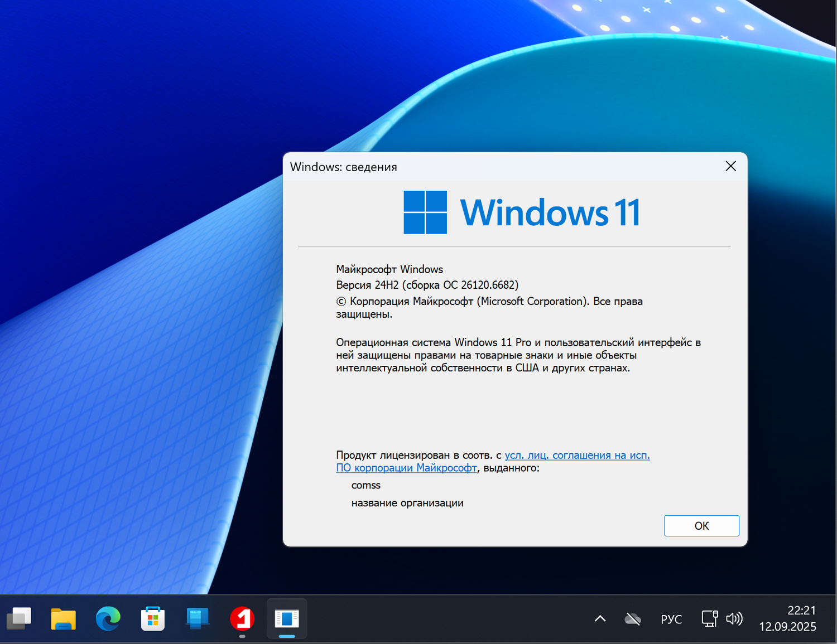837x644 pixels.
Task: Select the active winver window on the taskbar
Action: 286,619
